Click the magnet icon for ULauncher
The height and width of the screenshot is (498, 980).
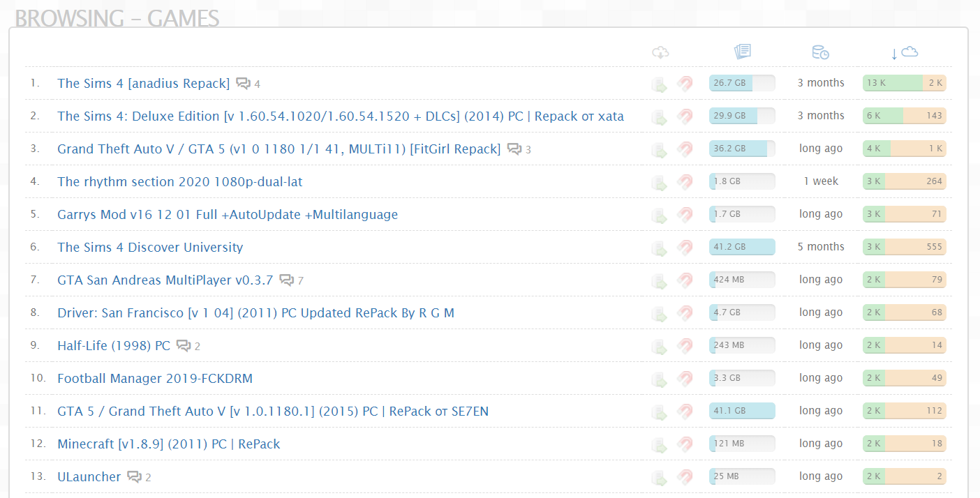coord(685,477)
